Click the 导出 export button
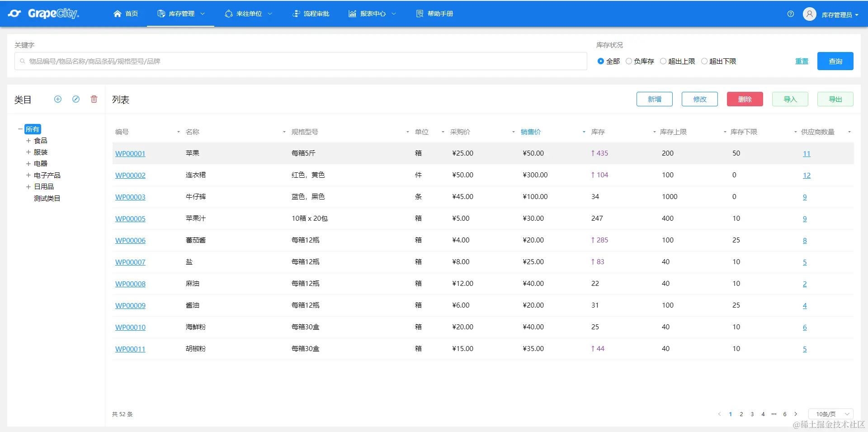This screenshot has width=868, height=432. 835,99
